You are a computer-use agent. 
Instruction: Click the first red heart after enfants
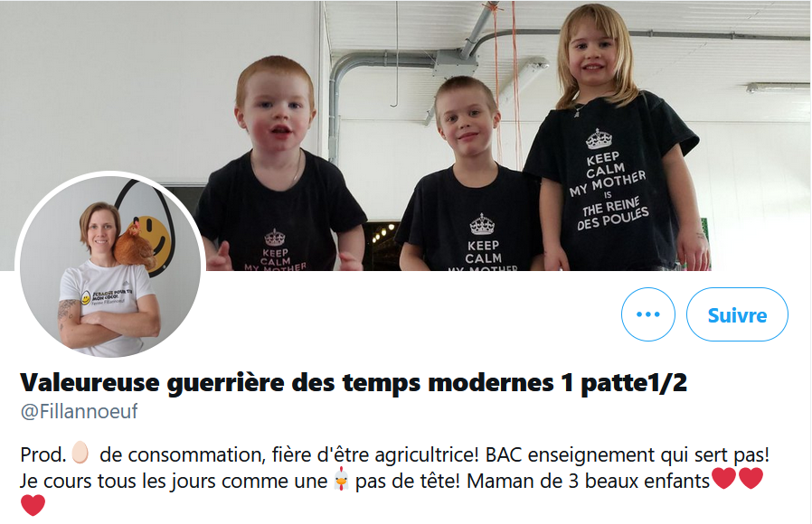[x=723, y=478]
